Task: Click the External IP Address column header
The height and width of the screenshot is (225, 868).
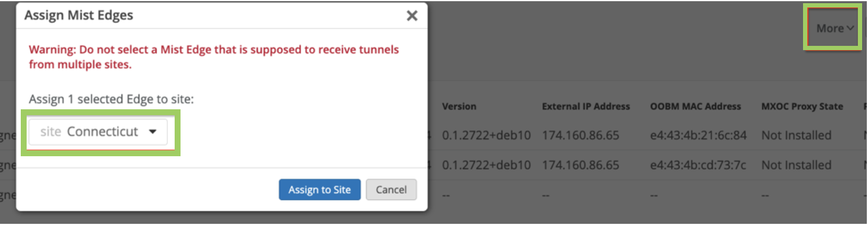Action: click(x=586, y=107)
